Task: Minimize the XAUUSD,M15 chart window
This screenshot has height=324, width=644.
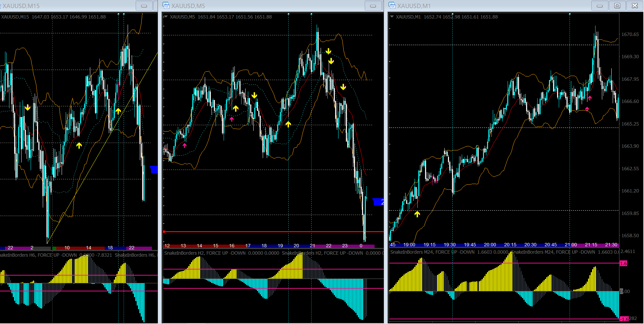Action: [144, 6]
